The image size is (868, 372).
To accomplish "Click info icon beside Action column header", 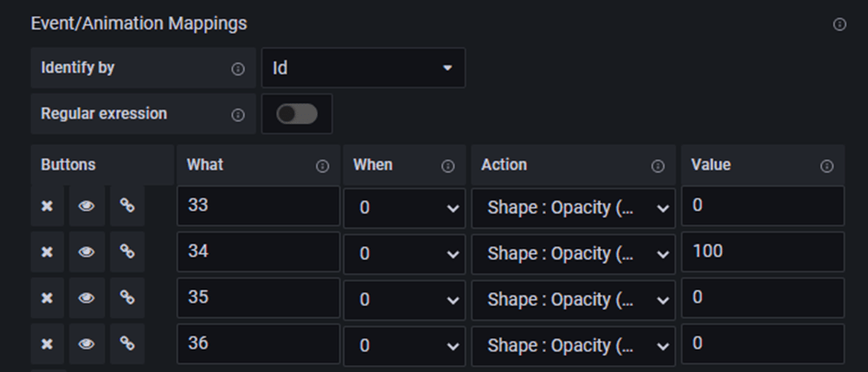I will 658,166.
